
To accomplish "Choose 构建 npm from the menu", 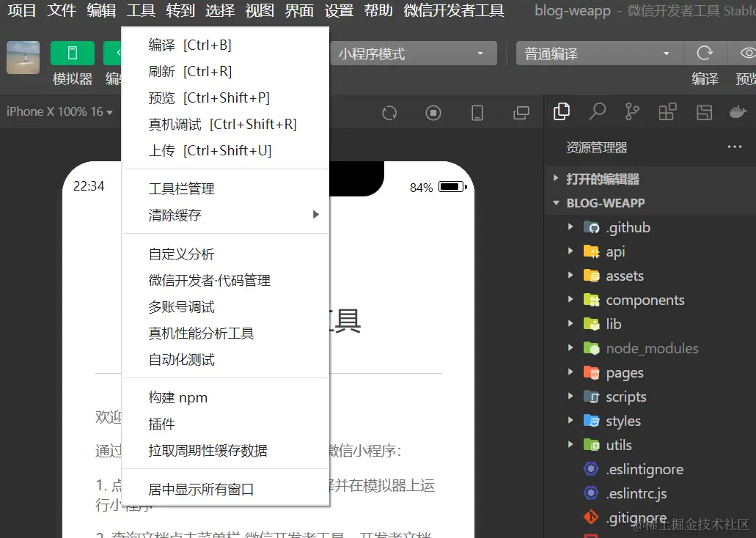I will point(225,398).
